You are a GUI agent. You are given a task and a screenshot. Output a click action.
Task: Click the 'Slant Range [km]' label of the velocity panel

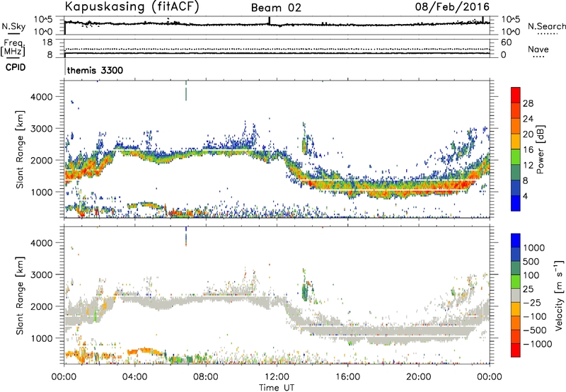21,295
